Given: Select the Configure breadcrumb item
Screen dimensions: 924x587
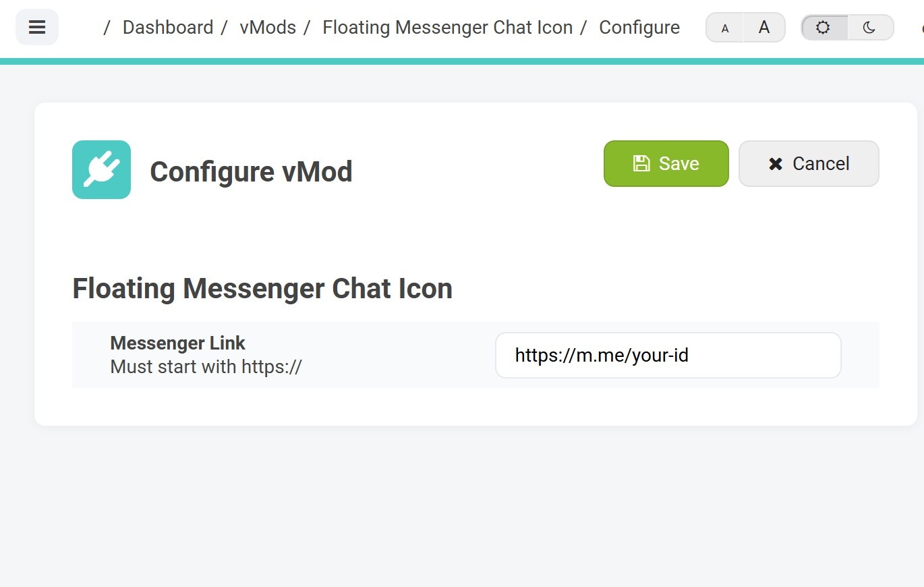Looking at the screenshot, I should [x=639, y=28].
